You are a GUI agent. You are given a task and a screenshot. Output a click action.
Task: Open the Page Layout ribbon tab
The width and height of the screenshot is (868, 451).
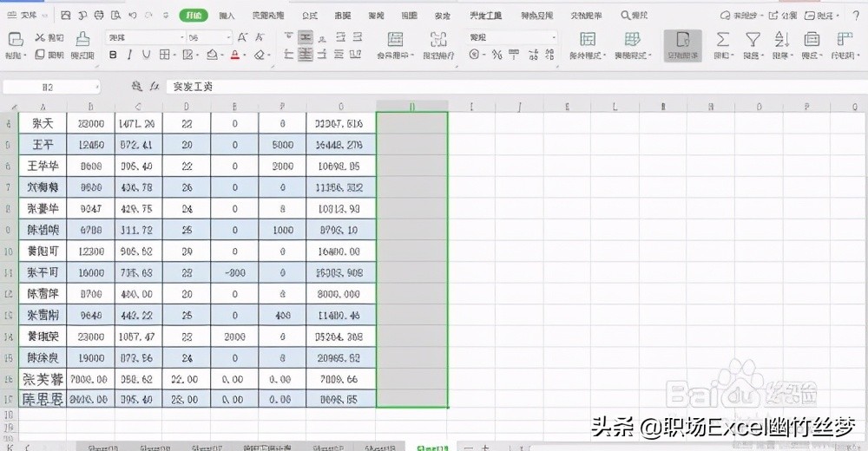pyautogui.click(x=268, y=16)
